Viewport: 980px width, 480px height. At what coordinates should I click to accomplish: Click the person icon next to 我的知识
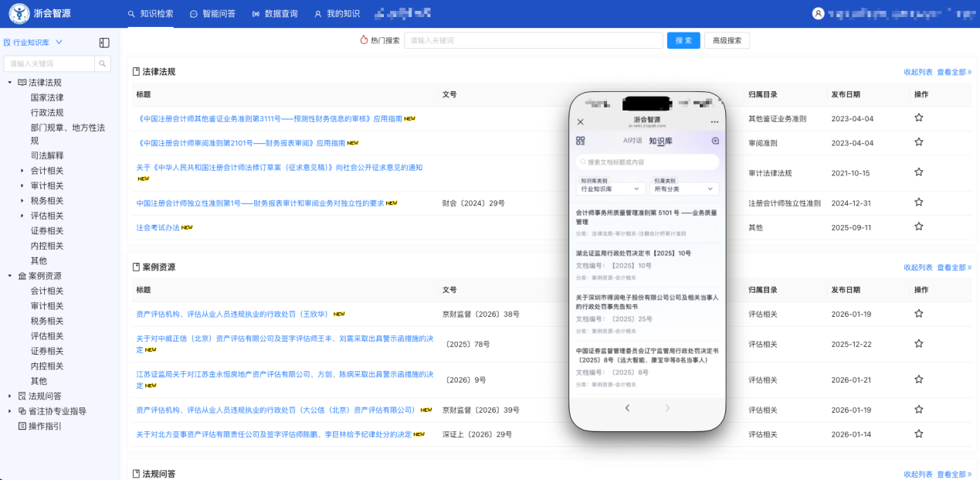pos(317,14)
